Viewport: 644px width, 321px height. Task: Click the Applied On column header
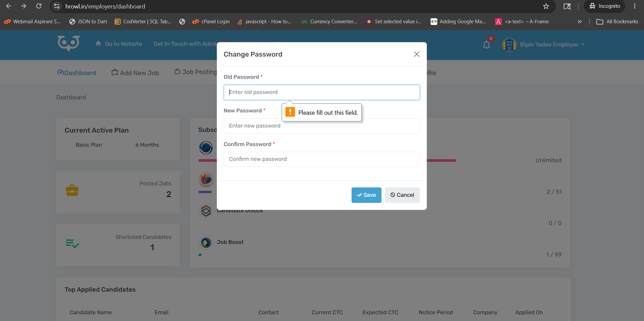click(529, 313)
